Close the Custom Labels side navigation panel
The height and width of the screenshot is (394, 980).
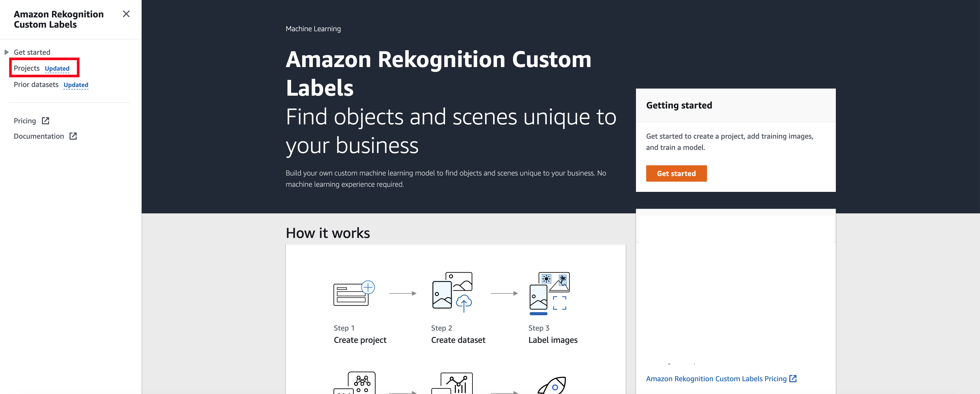(126, 14)
